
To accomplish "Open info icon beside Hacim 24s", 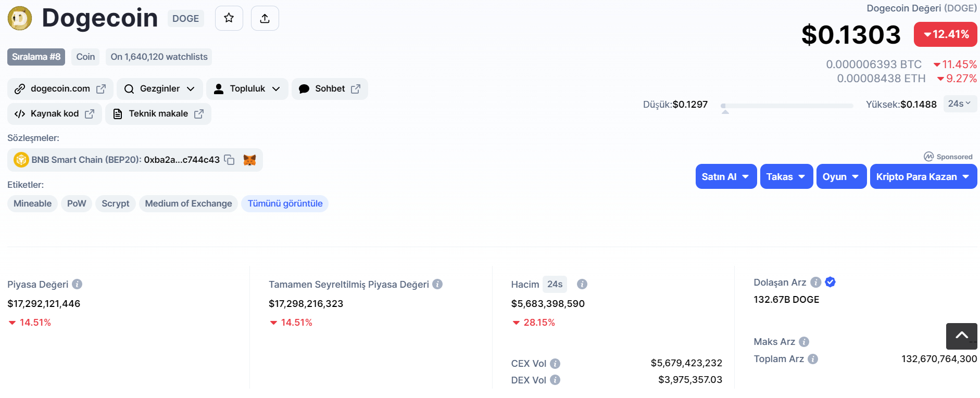I will [582, 284].
